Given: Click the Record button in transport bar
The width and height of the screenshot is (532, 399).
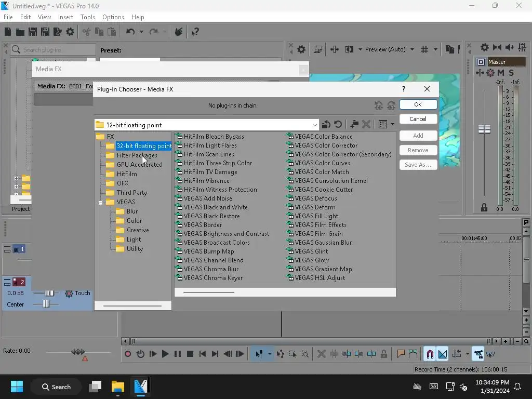Looking at the screenshot, I should tap(128, 354).
